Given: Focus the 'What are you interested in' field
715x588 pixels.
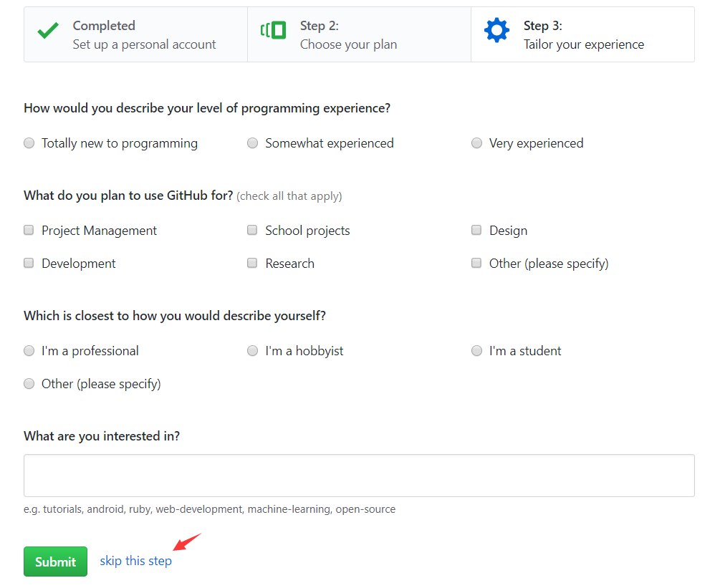Looking at the screenshot, I should click(x=359, y=476).
